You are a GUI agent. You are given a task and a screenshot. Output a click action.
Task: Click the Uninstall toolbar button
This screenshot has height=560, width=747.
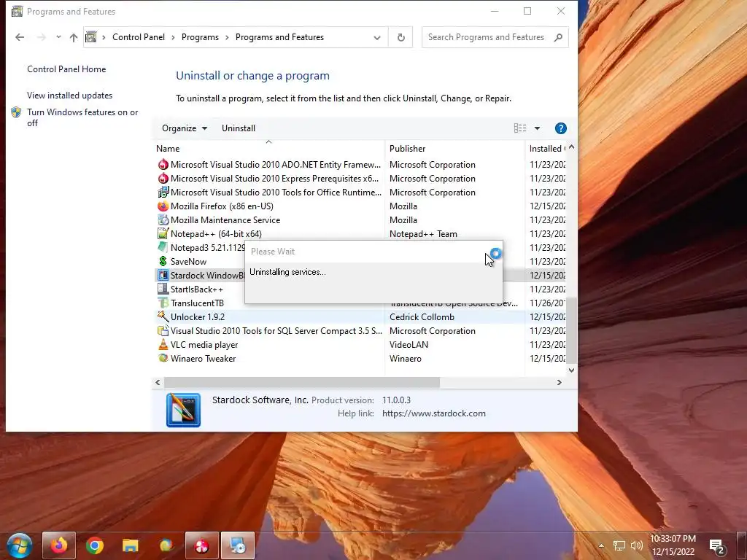tap(239, 128)
